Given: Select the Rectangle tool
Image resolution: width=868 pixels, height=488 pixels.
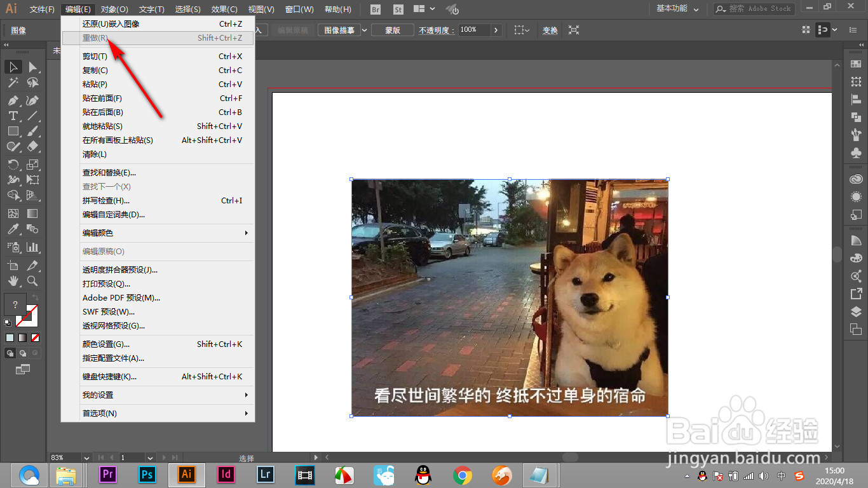Looking at the screenshot, I should pyautogui.click(x=13, y=131).
